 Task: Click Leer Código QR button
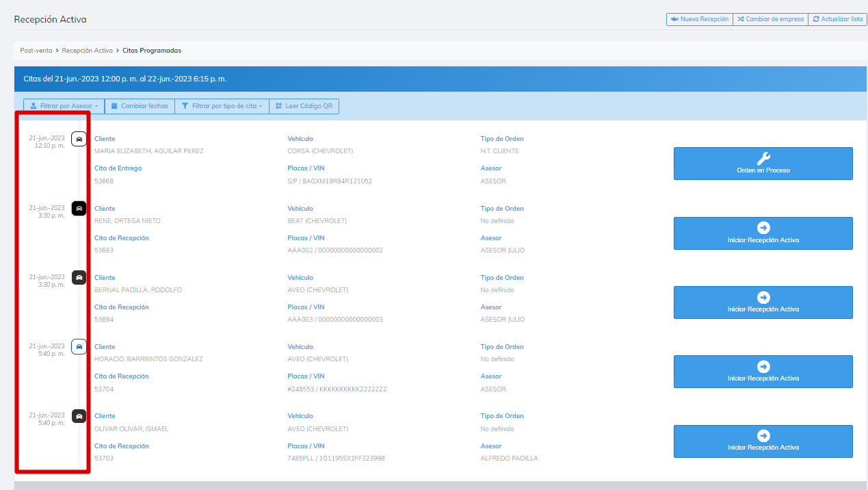coord(304,106)
